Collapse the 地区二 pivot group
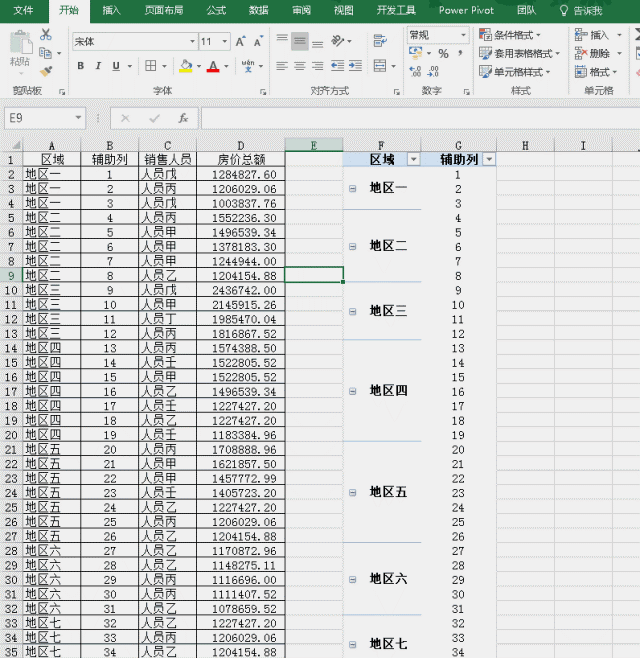The width and height of the screenshot is (640, 658). coord(352,246)
